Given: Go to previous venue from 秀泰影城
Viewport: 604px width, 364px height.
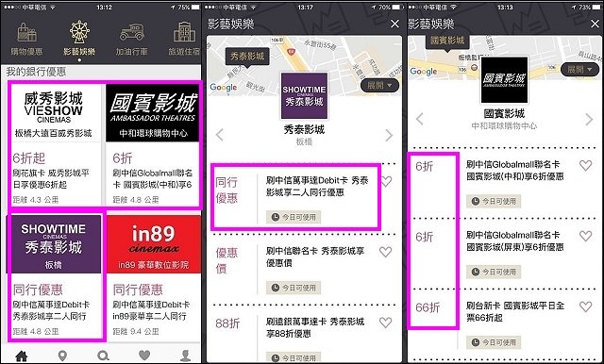Looking at the screenshot, I should pos(219,135).
